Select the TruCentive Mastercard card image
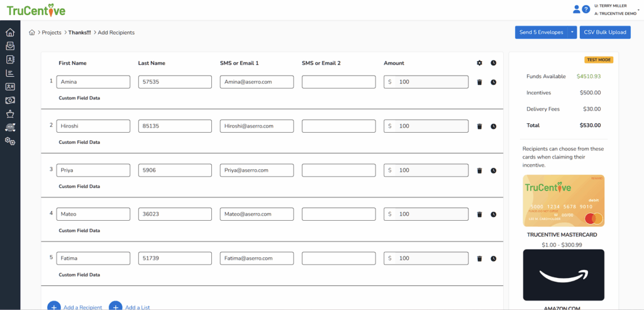The width and height of the screenshot is (644, 310). 563,201
